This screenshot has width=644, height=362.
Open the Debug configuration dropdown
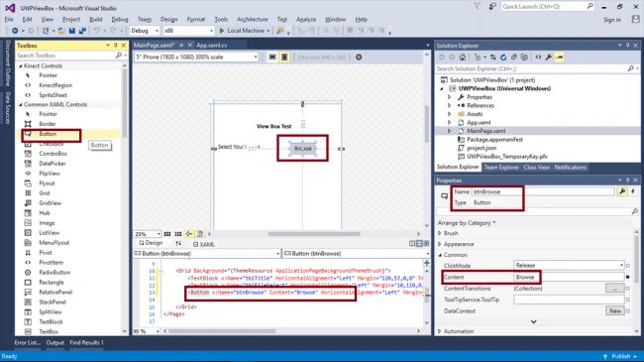coord(145,31)
